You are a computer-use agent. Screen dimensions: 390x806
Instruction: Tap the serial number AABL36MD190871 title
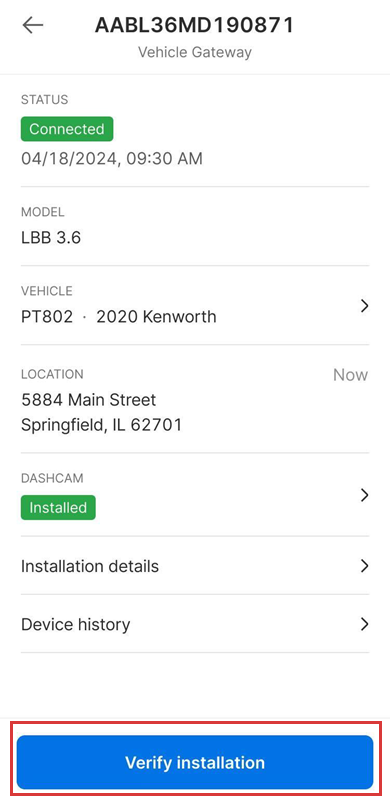tap(194, 25)
